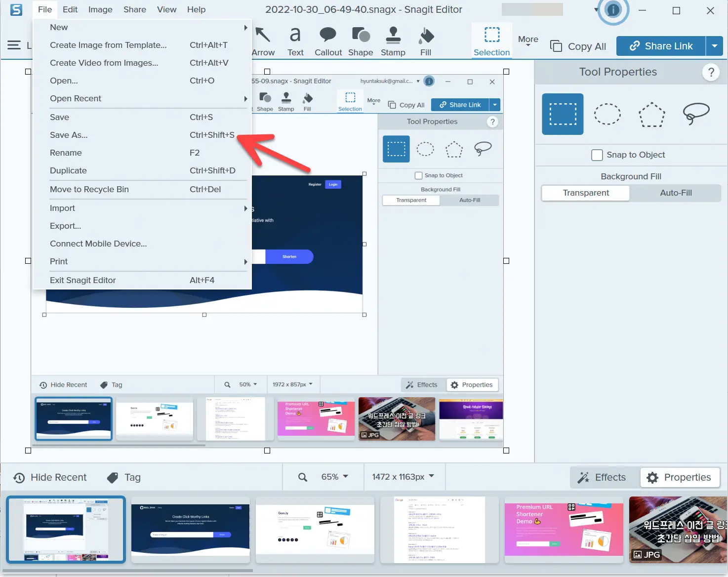Choose the Ellipse selection shape
728x577 pixels.
point(607,114)
